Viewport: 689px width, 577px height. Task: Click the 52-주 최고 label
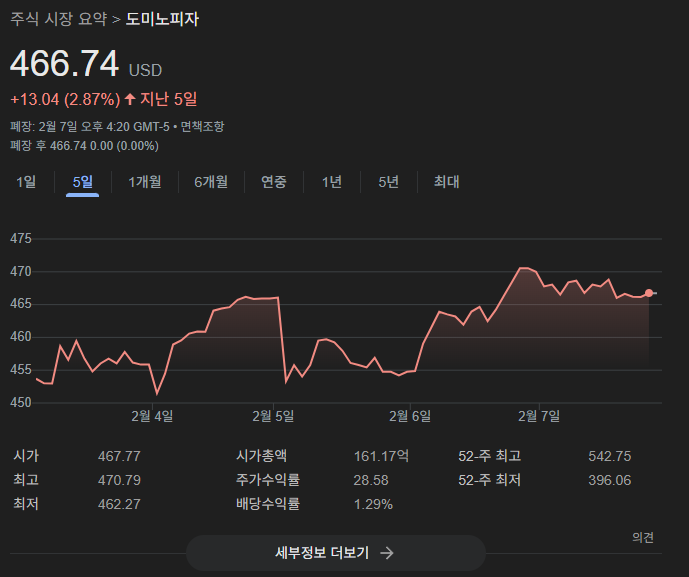click(x=490, y=456)
